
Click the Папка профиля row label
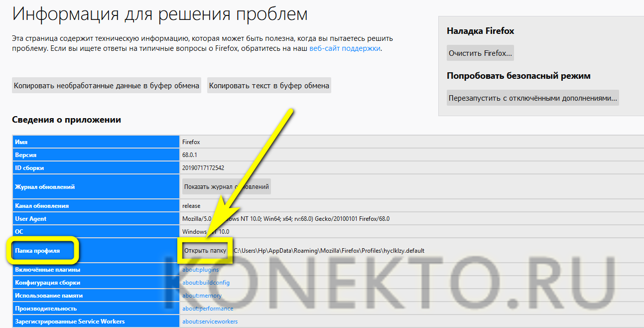37,251
